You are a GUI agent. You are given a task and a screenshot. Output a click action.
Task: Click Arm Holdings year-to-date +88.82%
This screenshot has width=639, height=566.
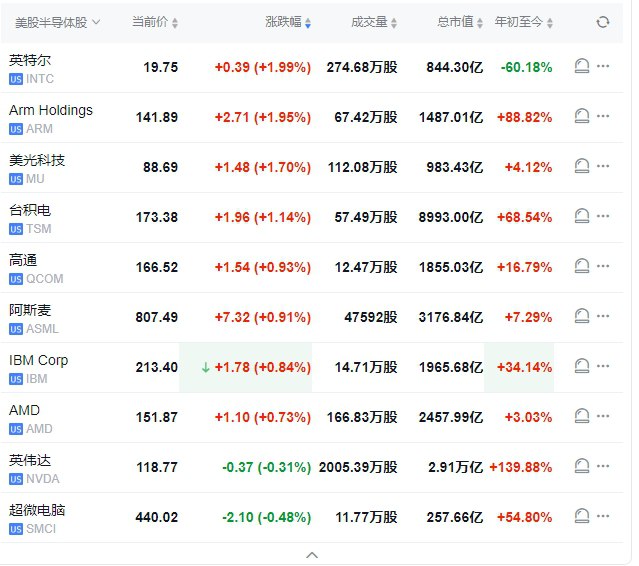click(524, 117)
